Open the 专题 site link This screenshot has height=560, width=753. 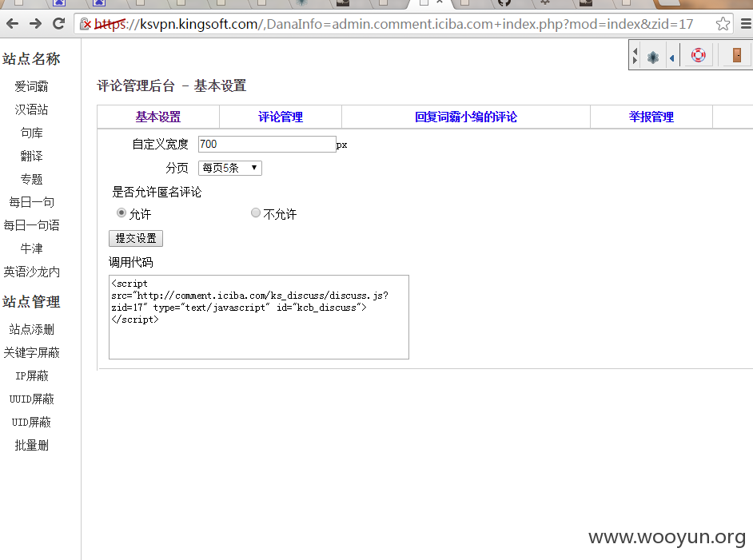[32, 179]
